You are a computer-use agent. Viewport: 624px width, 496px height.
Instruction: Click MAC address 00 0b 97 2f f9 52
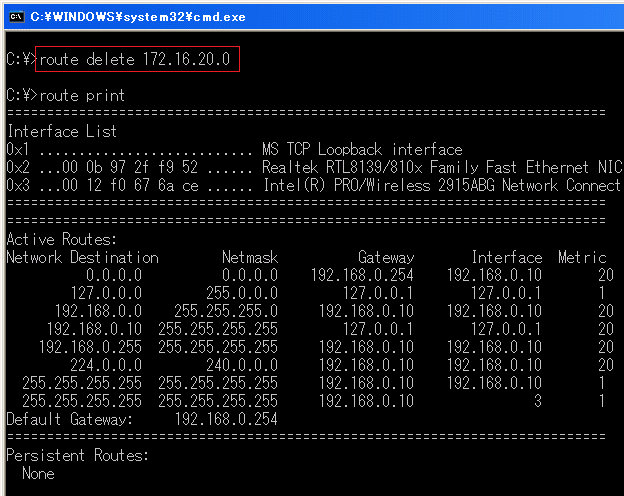click(130, 167)
